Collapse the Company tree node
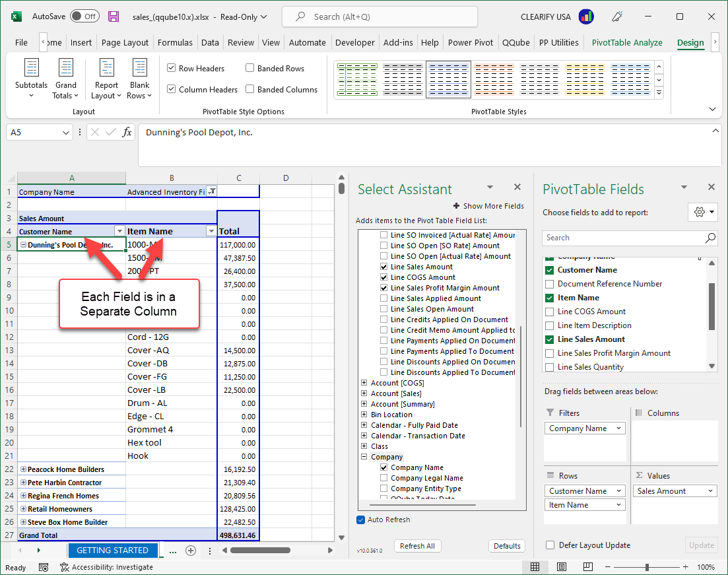 (x=364, y=457)
